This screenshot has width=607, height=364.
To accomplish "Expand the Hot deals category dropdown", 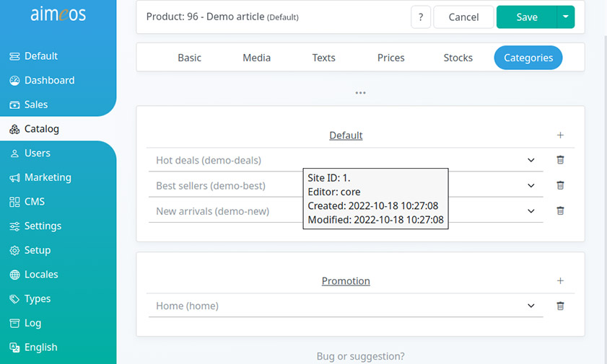I will pos(530,160).
